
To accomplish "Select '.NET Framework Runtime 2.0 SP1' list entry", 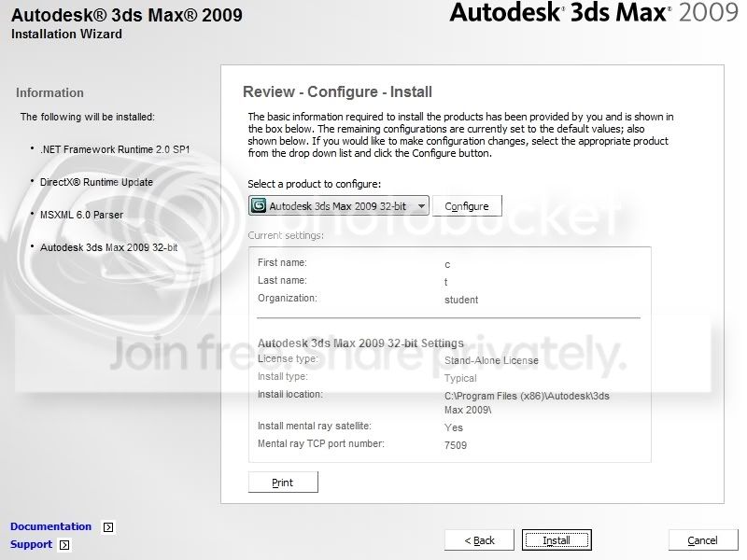I will (x=115, y=149).
